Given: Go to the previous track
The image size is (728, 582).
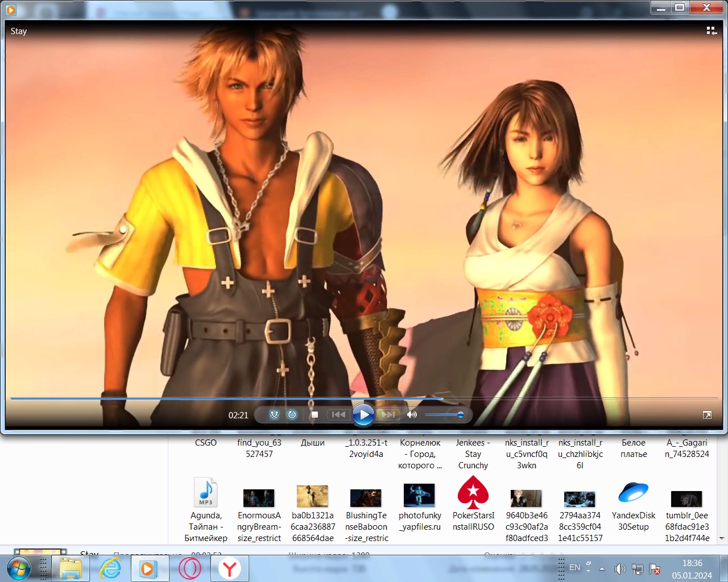Looking at the screenshot, I should 338,415.
